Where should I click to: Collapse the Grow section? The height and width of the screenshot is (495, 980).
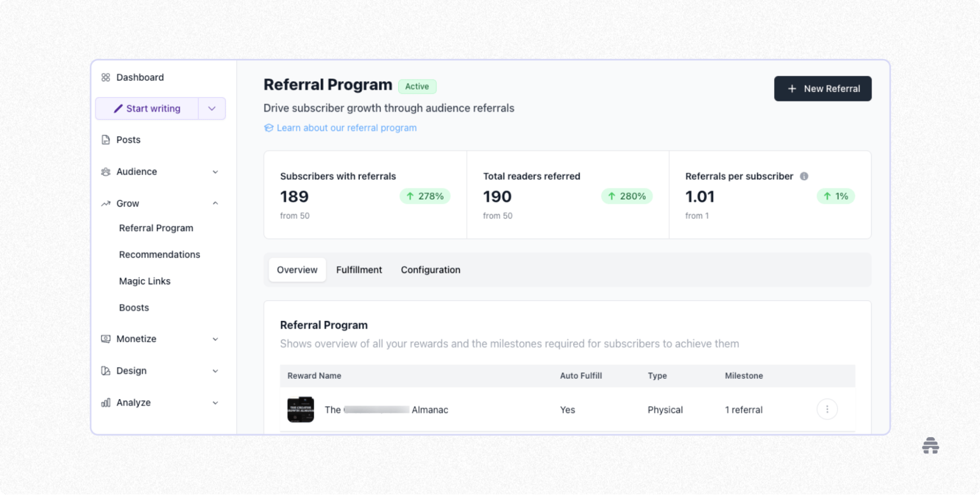pos(215,203)
